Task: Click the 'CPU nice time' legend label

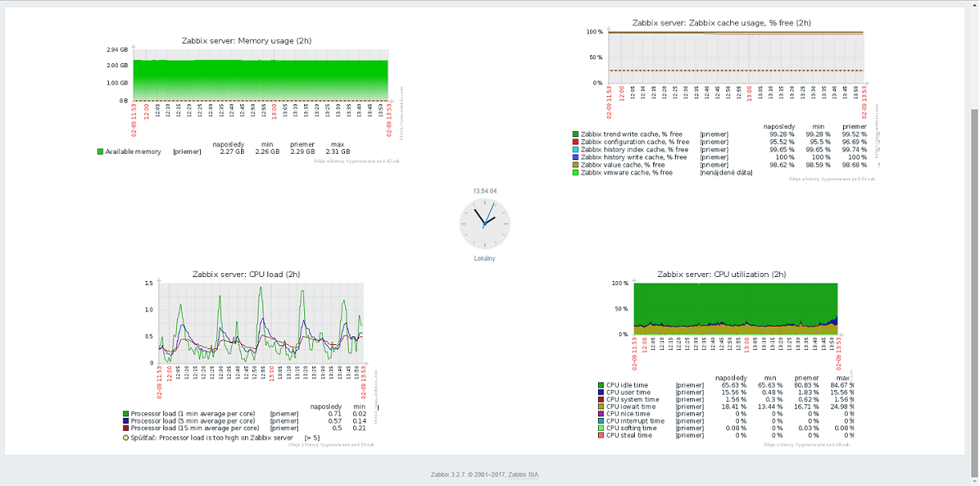Action: click(627, 414)
